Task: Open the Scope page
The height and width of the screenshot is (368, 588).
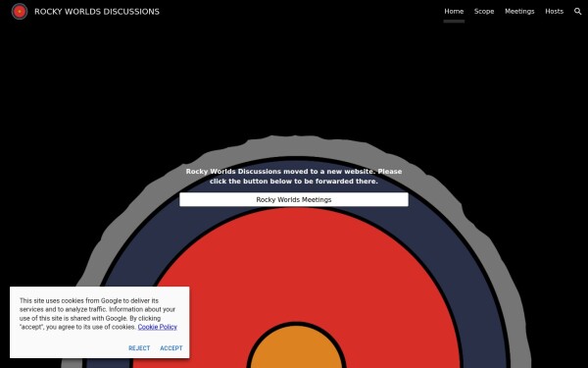Action: coord(484,11)
